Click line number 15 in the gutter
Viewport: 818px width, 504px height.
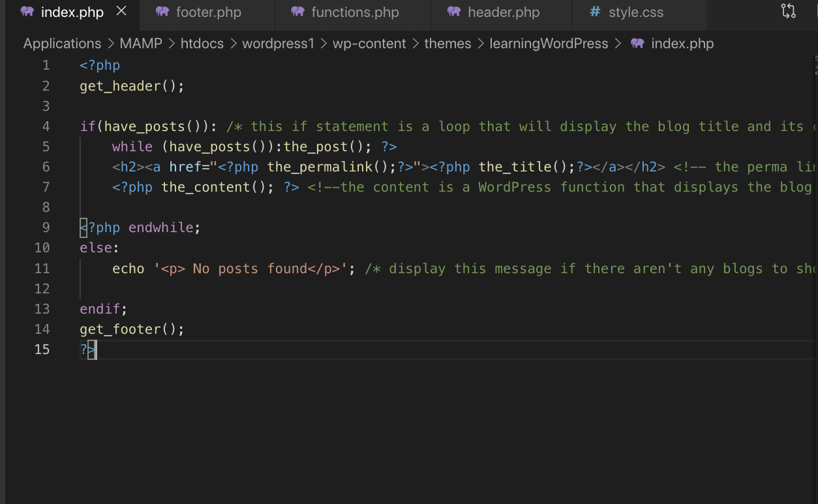(x=42, y=349)
